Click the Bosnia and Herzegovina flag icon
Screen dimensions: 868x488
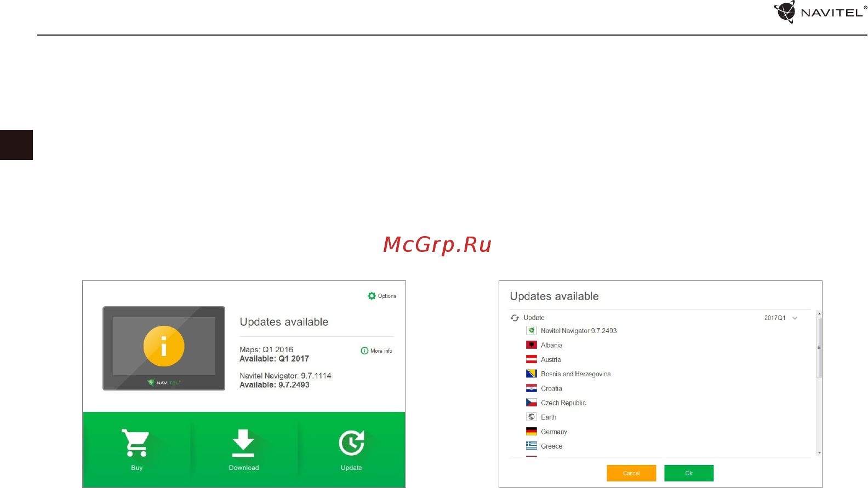point(532,374)
